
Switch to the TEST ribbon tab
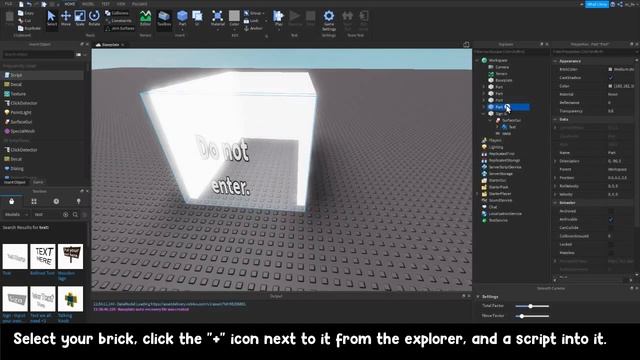click(x=106, y=4)
